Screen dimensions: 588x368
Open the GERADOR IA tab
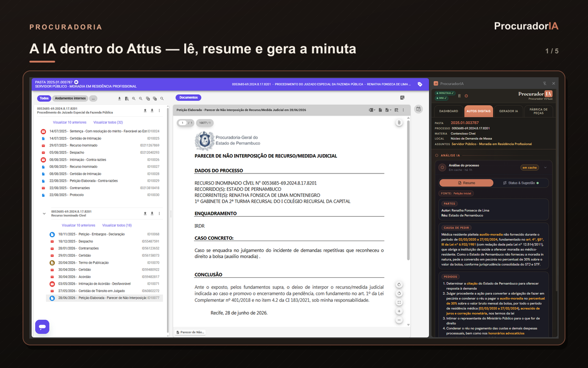click(x=509, y=111)
